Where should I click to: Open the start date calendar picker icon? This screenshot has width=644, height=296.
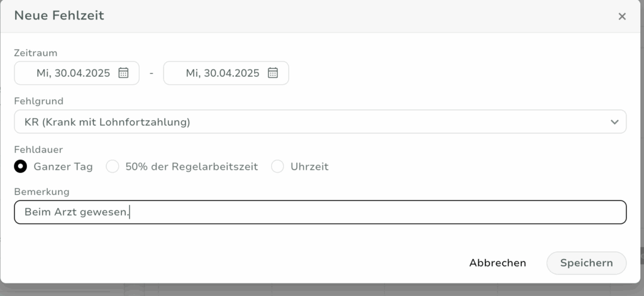123,73
